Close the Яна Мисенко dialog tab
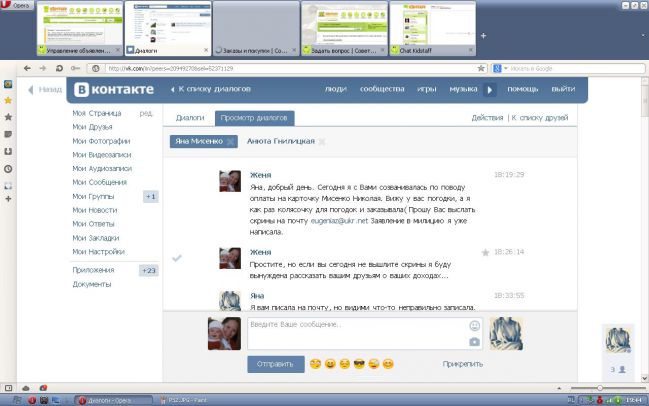 [x=231, y=142]
